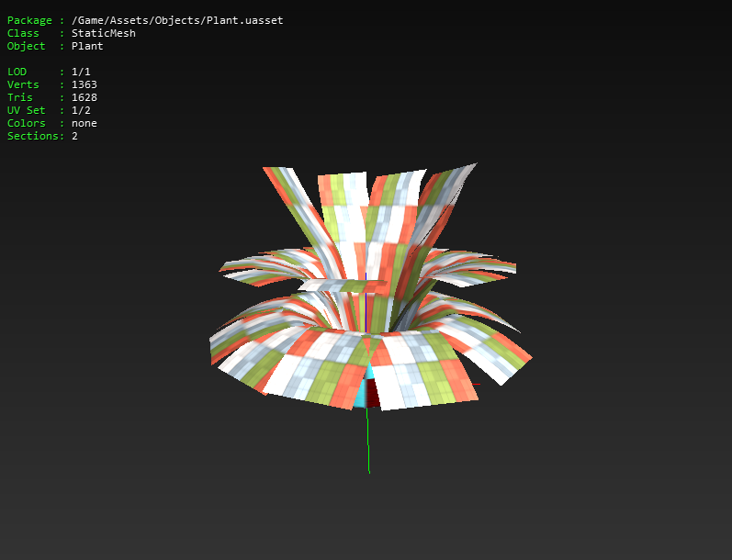Click the Colors label
This screenshot has width=732, height=560.
tap(26, 123)
